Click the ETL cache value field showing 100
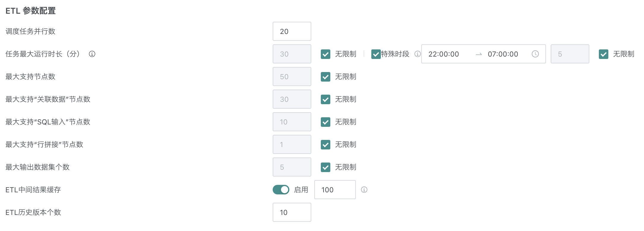This screenshot has height=231, width=644. (x=335, y=190)
